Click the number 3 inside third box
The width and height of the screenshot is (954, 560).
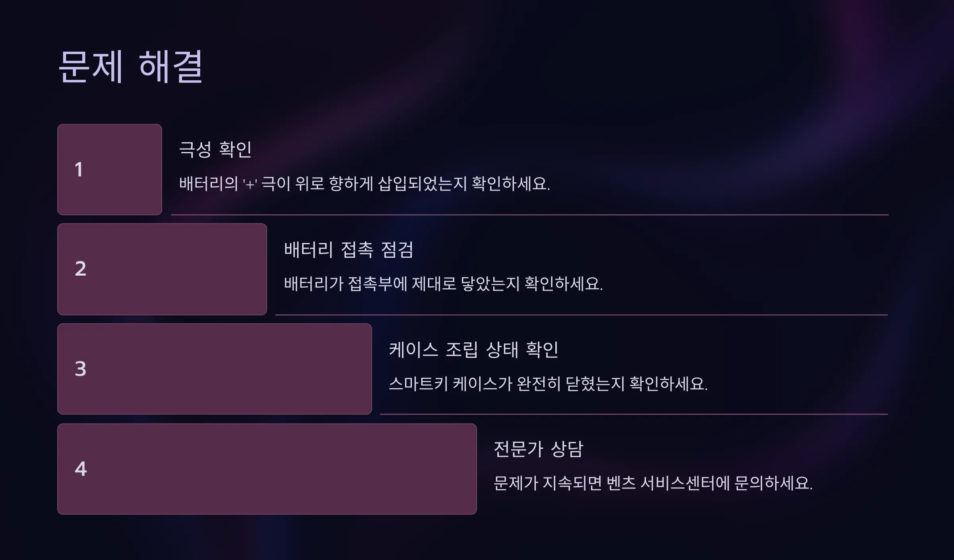click(x=81, y=369)
